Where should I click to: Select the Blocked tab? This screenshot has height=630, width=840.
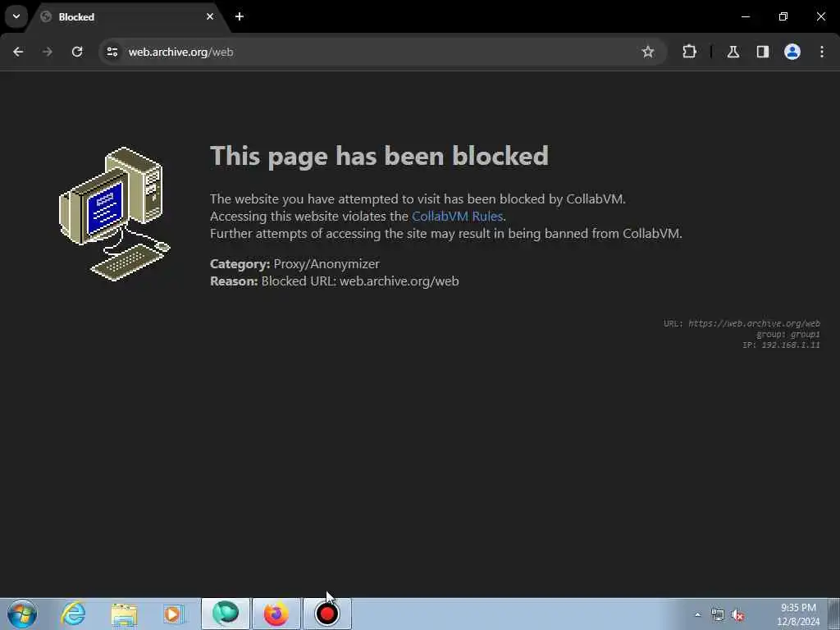[x=127, y=17]
